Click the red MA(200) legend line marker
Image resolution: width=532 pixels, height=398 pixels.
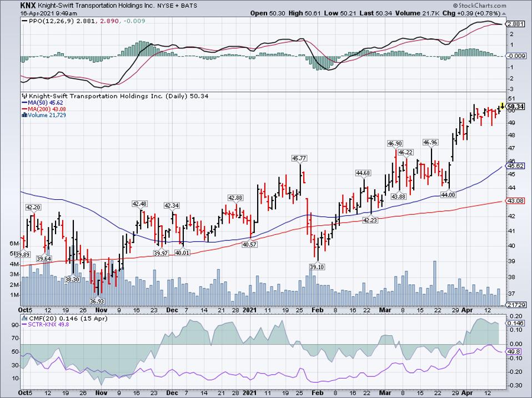pos(23,108)
